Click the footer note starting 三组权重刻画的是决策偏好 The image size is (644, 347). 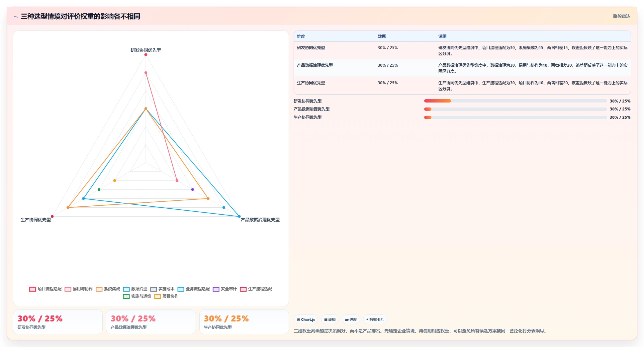point(421,331)
